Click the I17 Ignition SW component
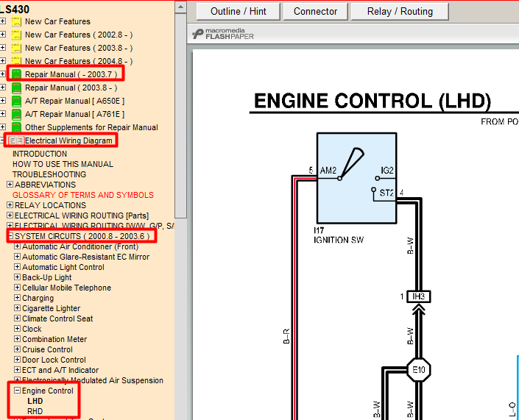519x420 pixels. (x=356, y=178)
